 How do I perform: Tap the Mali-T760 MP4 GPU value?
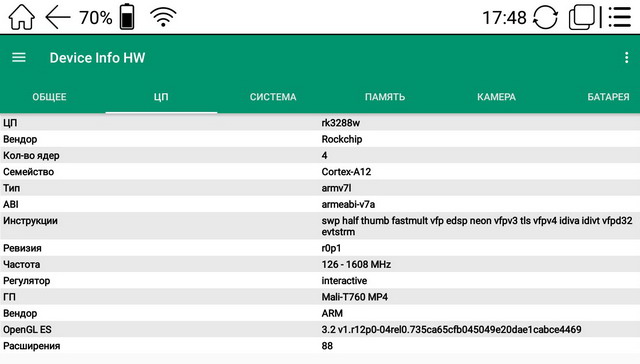354,297
